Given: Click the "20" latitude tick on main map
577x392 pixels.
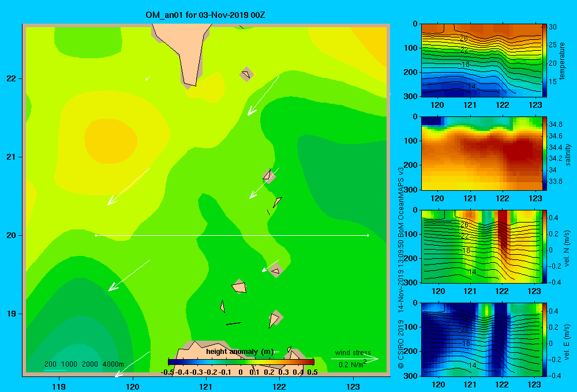Looking at the screenshot, I should coord(12,235).
